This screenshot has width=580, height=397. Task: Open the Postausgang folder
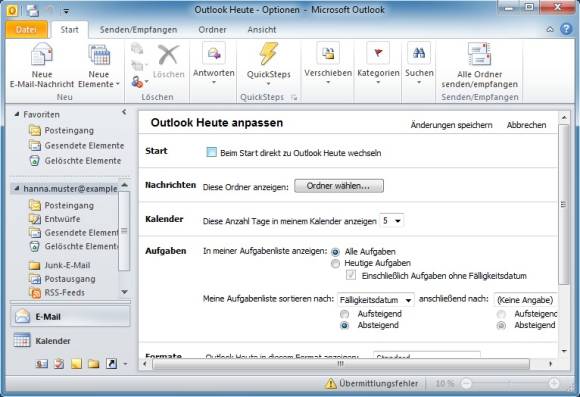(63, 279)
